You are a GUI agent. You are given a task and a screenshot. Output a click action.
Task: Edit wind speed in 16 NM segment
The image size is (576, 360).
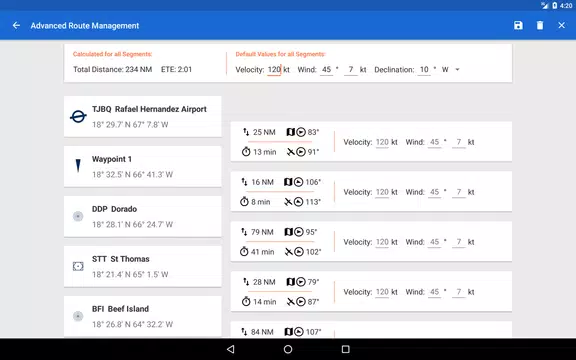(459, 192)
